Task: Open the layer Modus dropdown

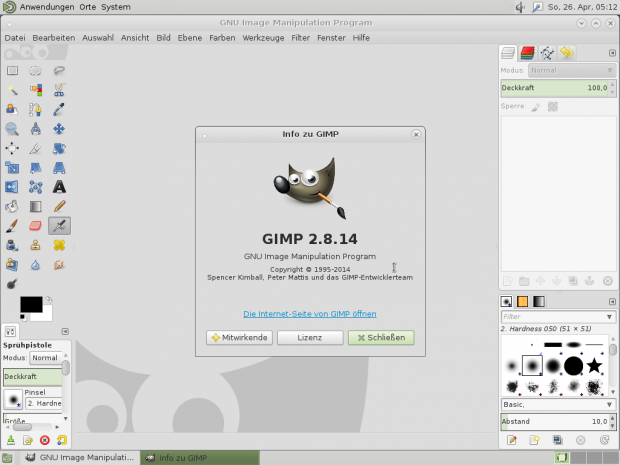Action: click(572, 70)
